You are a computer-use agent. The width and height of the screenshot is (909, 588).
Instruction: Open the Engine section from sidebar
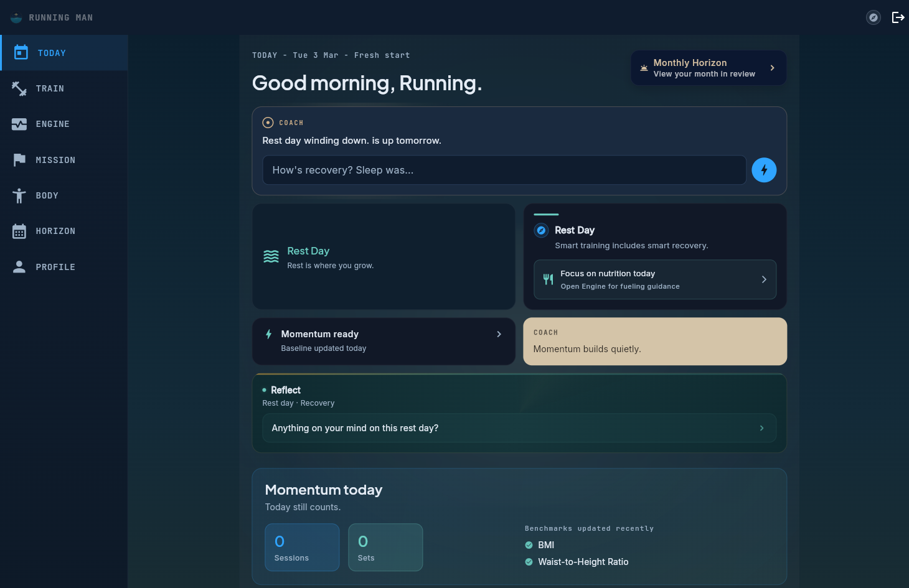click(x=19, y=124)
